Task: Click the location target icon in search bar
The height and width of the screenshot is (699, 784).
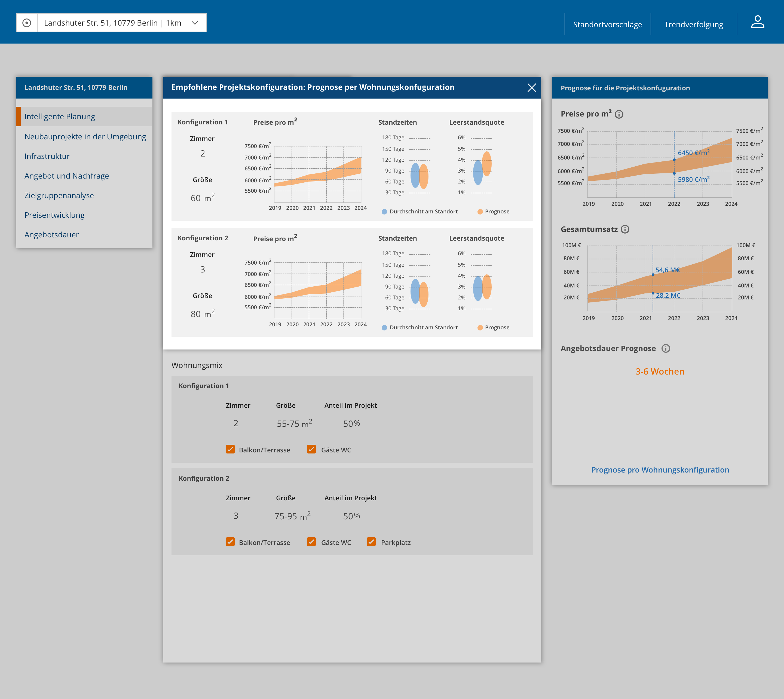Action: [x=27, y=23]
